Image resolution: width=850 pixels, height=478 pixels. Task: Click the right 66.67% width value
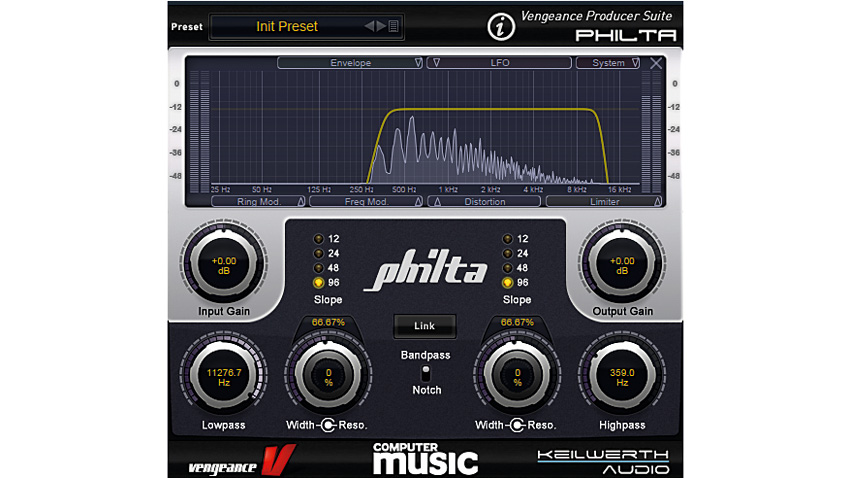tap(517, 322)
